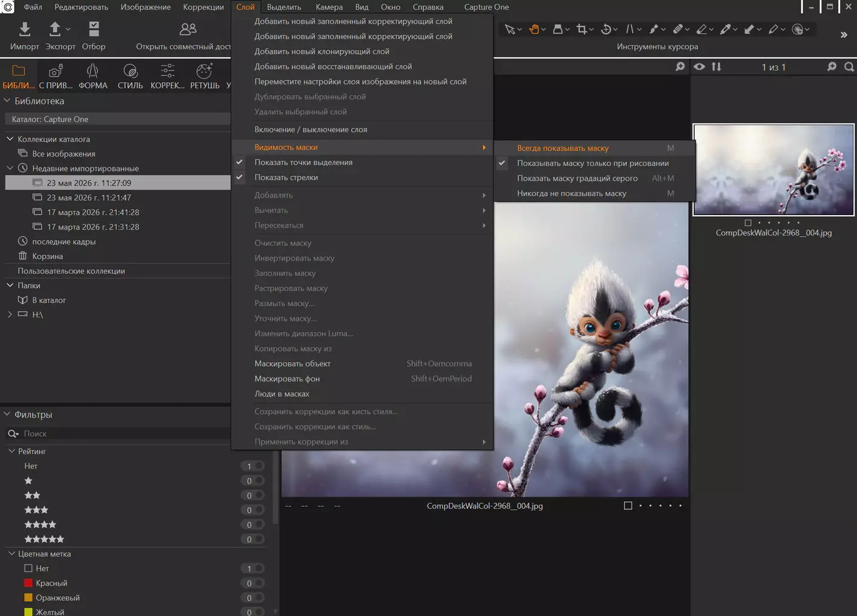Select the eyedropper picker tool

click(x=725, y=29)
